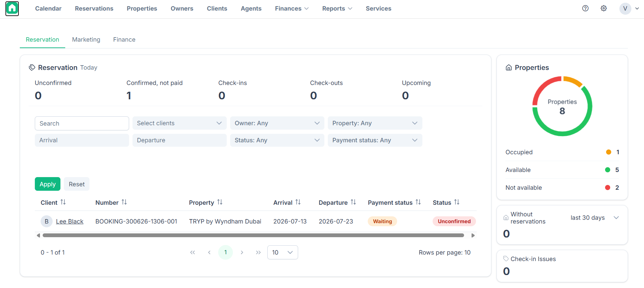Click the Reset button
The image size is (644, 288).
(76, 184)
